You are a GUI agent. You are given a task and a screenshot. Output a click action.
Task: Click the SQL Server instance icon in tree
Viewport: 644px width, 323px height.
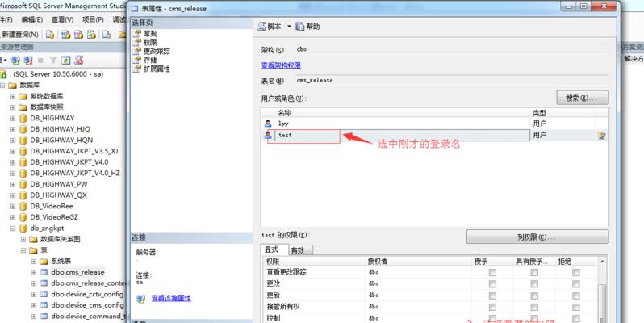(3, 74)
